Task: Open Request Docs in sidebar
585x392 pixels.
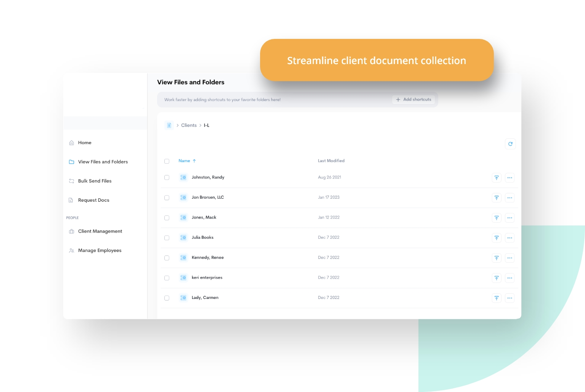Action: (x=93, y=200)
